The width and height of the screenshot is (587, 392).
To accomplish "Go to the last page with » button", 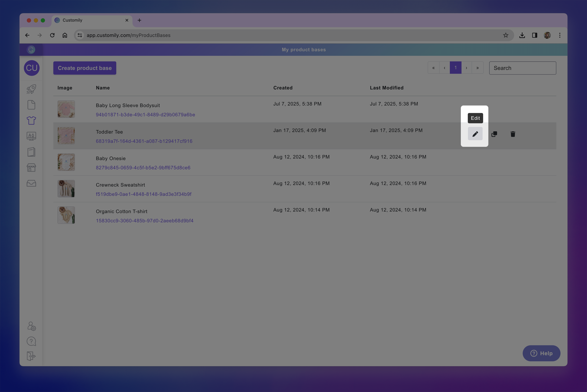I will [478, 68].
